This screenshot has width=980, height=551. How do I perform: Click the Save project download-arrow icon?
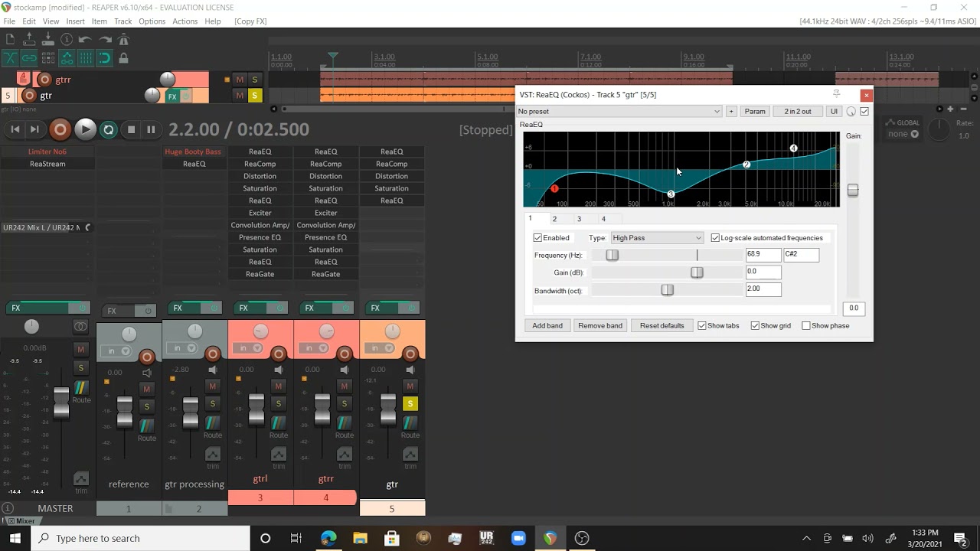pos(48,39)
